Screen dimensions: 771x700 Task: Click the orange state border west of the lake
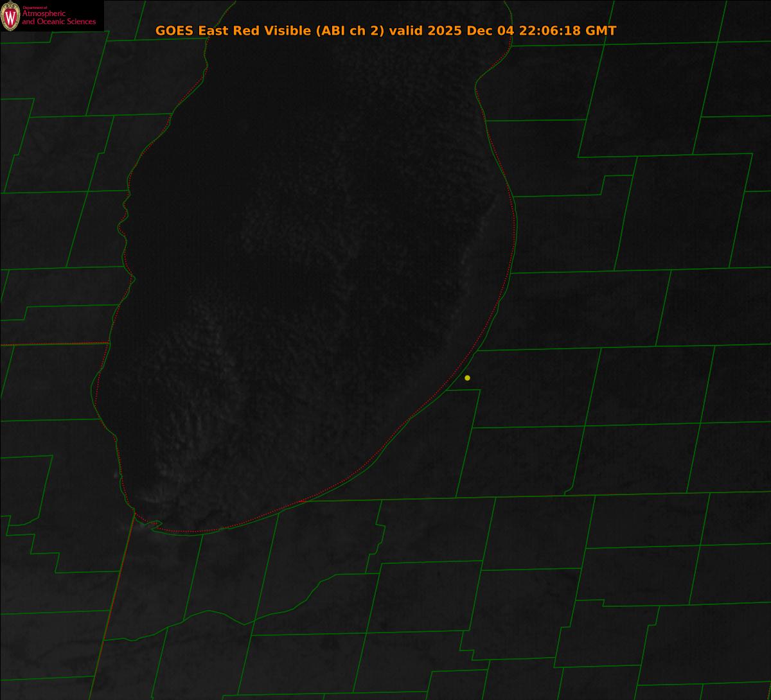pyautogui.click(x=51, y=344)
